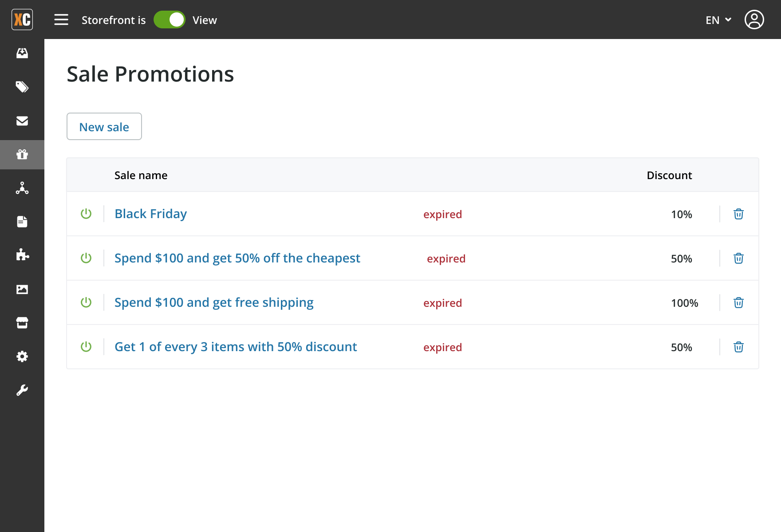Open the user account menu
Viewport: 781px width, 532px height.
[754, 20]
